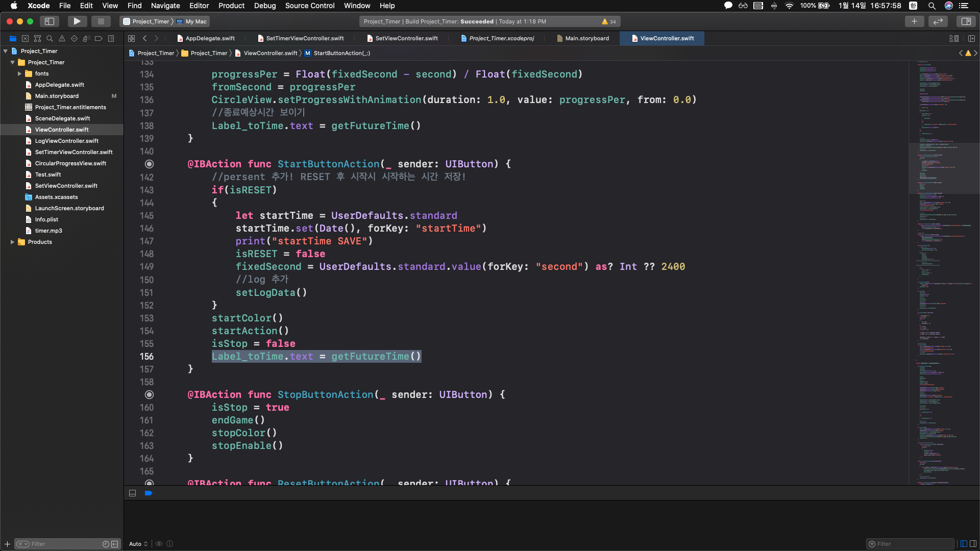Open the Find navigator magnifier icon
Image resolution: width=980 pixels, height=551 pixels.
click(50, 38)
